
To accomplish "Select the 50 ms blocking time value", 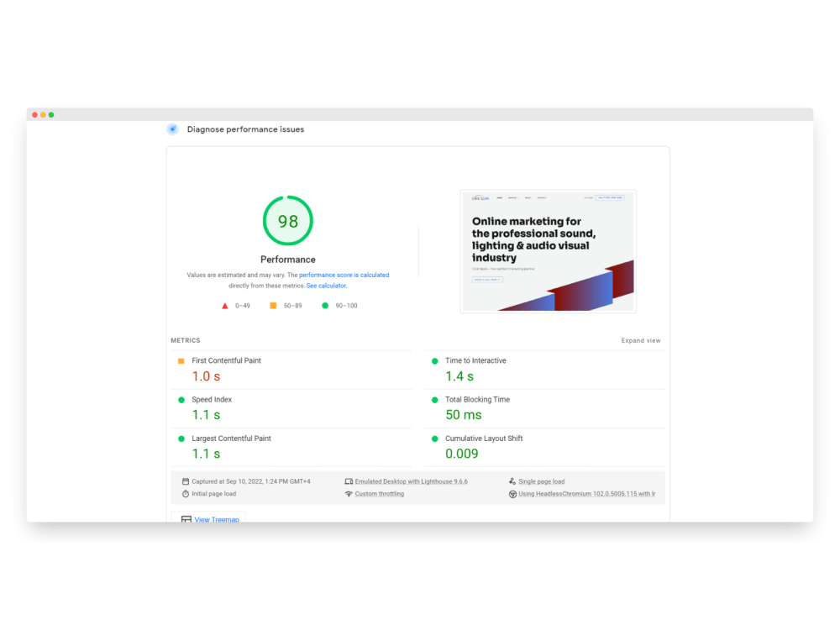I will (x=464, y=415).
